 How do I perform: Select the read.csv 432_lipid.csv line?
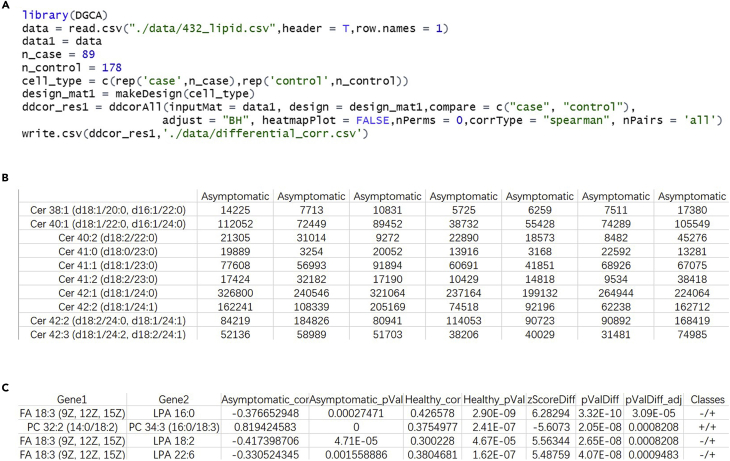[x=235, y=28]
